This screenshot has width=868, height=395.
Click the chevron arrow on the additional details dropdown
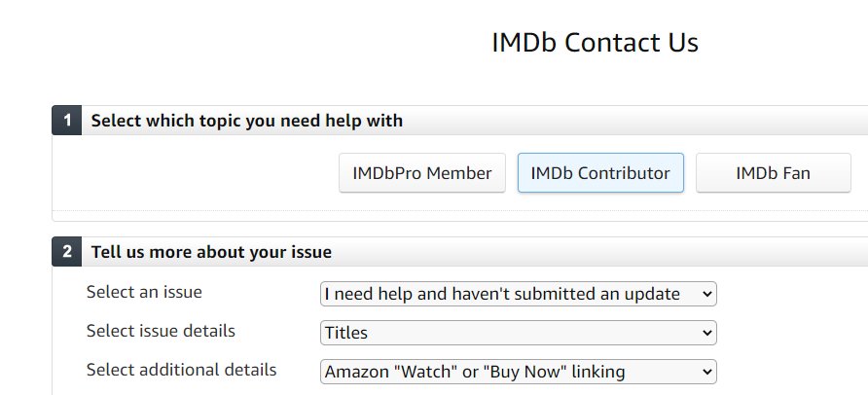[706, 372]
